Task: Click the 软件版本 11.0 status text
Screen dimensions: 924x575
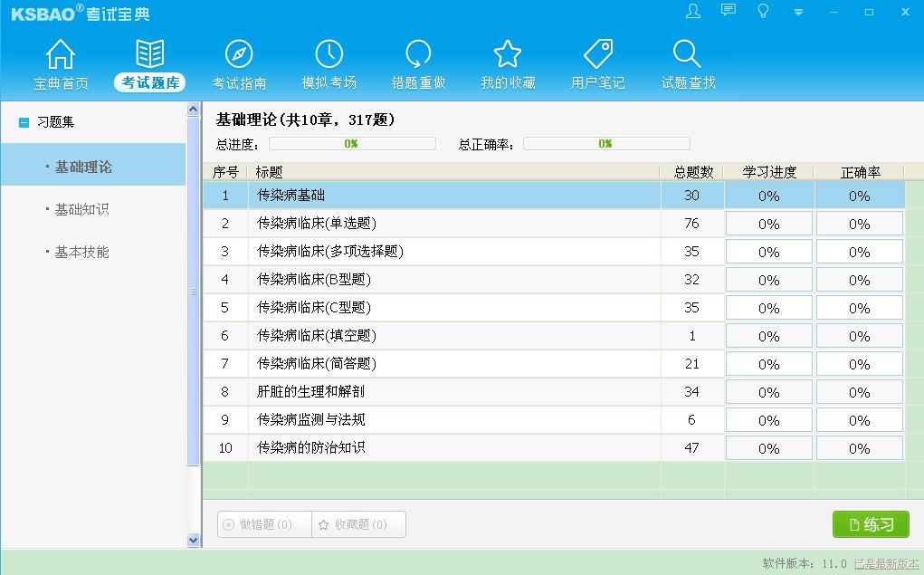Action: [805, 564]
